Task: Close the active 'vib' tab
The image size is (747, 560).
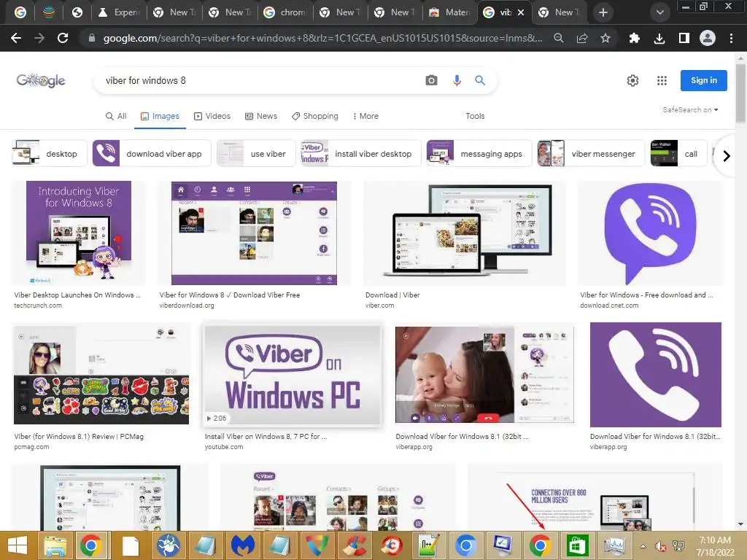Action: [521, 12]
